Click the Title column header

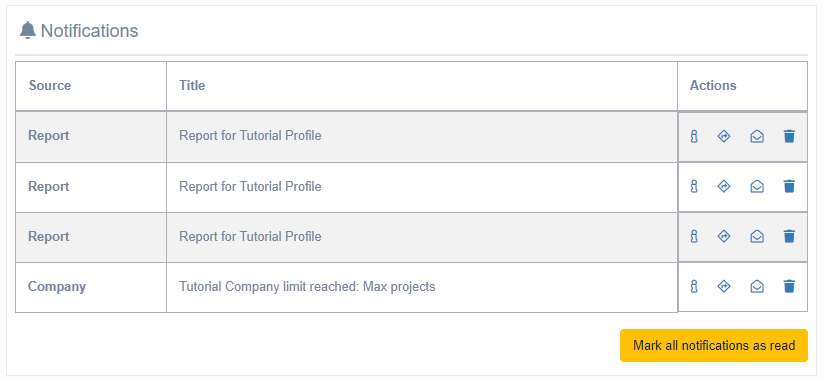click(192, 86)
